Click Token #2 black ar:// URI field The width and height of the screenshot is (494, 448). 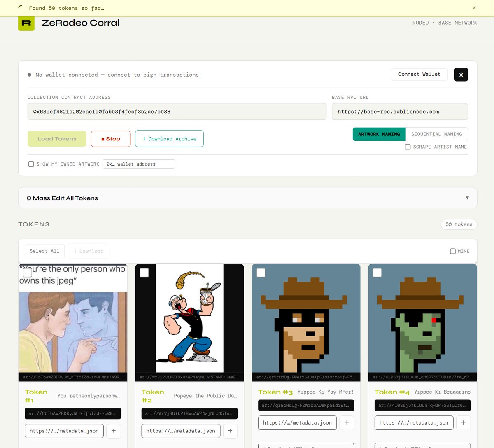tap(189, 413)
